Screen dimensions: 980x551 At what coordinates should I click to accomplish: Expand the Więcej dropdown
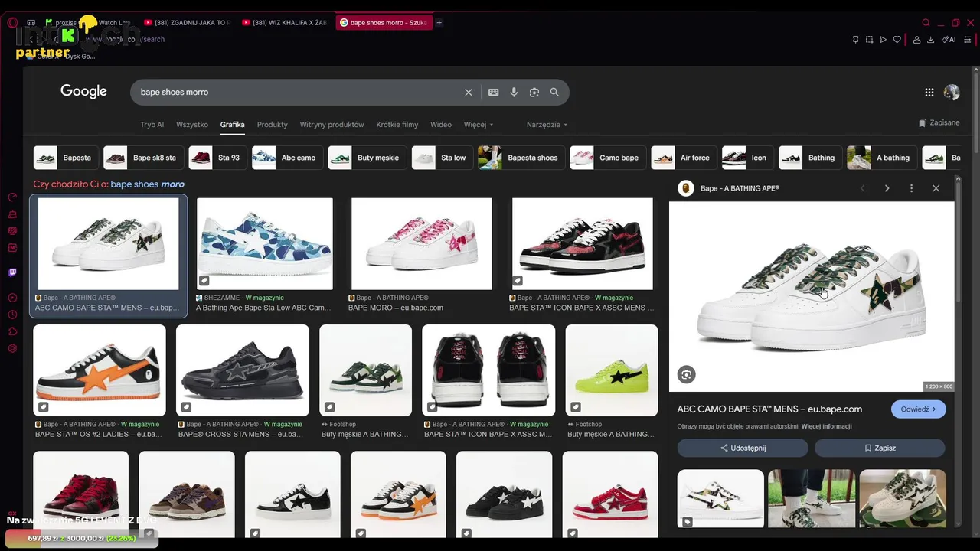click(x=479, y=125)
